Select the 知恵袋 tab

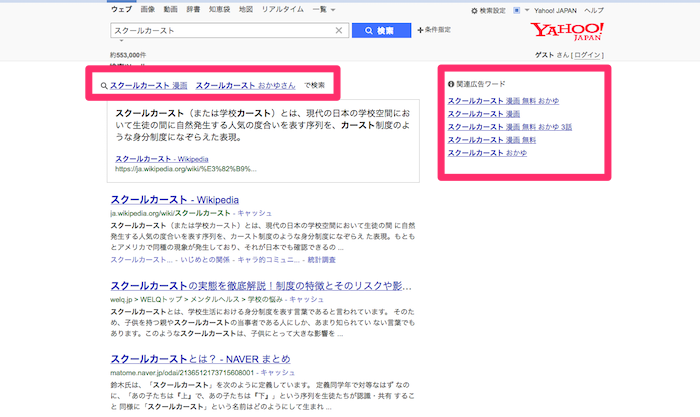(220, 9)
